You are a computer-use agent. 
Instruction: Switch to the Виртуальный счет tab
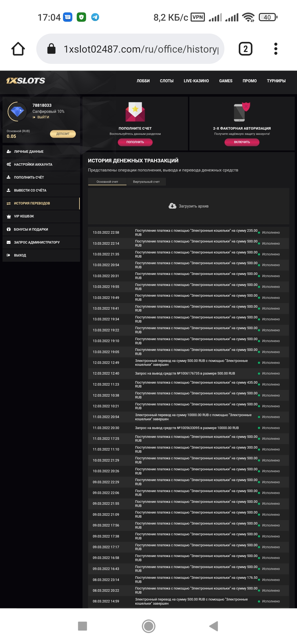coord(146,182)
